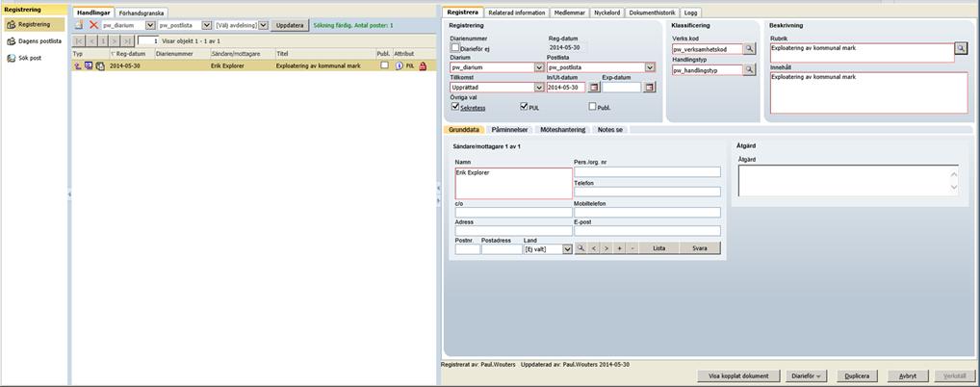Expand the pw_postlista filter dropdown in the toolbar
The image size is (980, 387).
[x=206, y=25]
